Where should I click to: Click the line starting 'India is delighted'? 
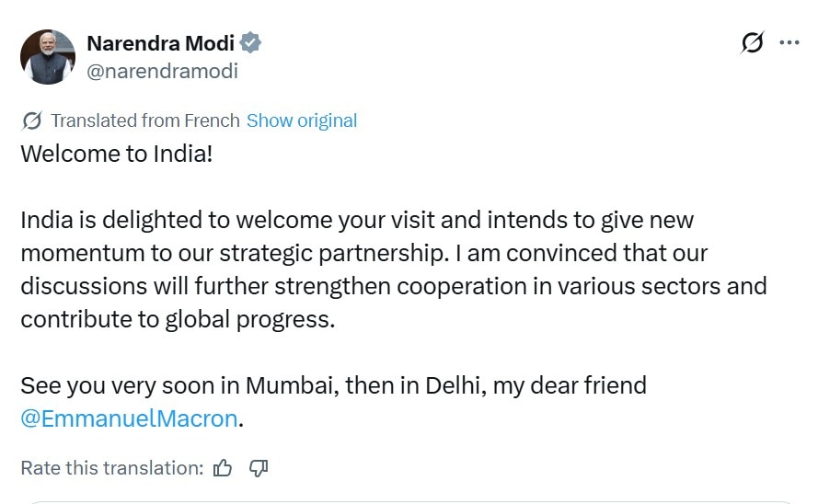tap(357, 221)
